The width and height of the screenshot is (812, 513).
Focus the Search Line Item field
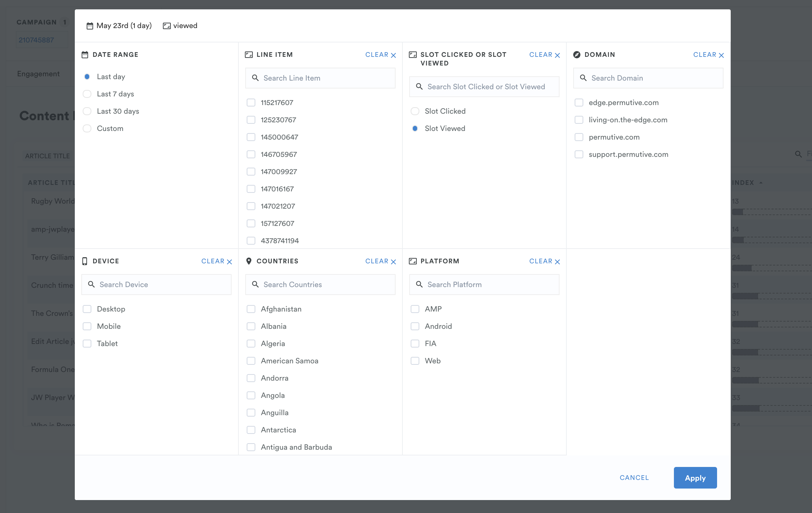(320, 78)
